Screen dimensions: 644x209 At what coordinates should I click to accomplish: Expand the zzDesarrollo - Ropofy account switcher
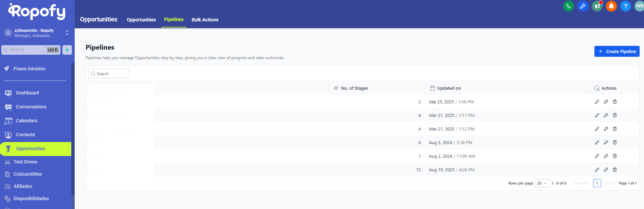click(67, 33)
